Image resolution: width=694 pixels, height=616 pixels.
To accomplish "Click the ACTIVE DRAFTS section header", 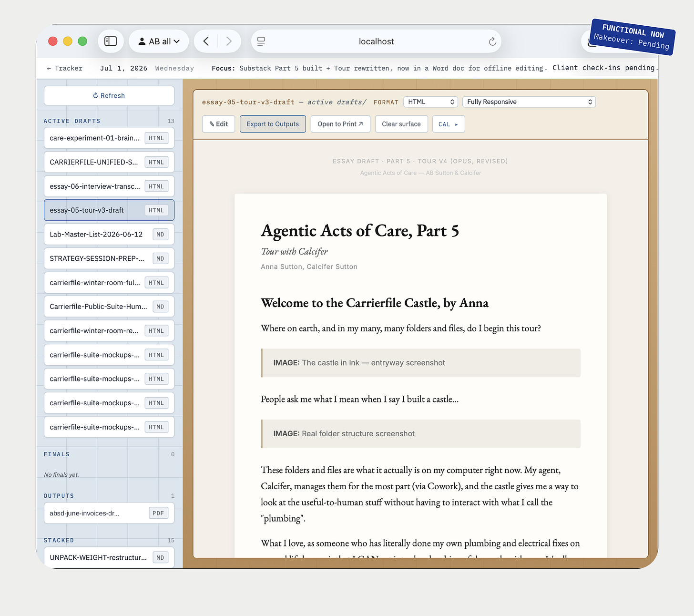I will pyautogui.click(x=72, y=121).
